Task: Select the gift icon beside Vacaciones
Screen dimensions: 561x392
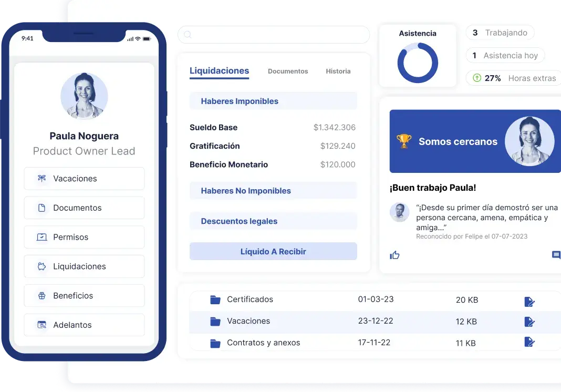Action: [40, 178]
